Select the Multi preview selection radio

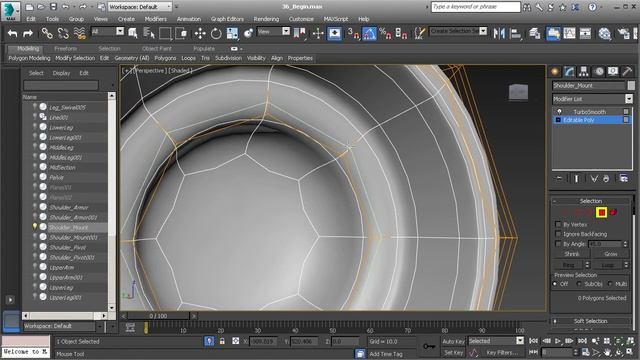click(610, 284)
